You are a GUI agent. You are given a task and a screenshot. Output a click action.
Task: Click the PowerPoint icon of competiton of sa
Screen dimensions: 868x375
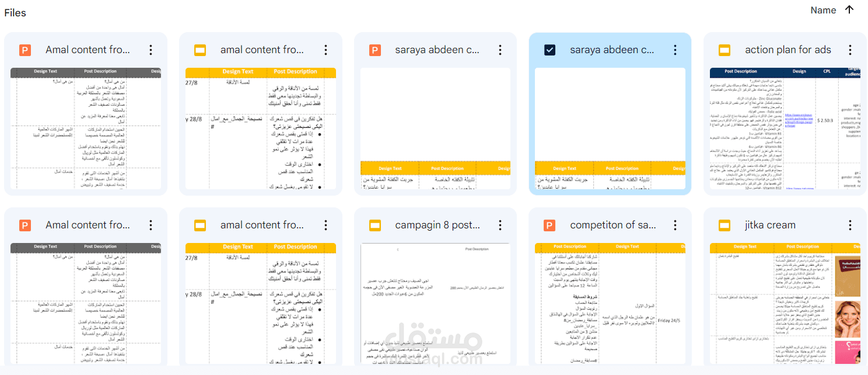(x=549, y=225)
